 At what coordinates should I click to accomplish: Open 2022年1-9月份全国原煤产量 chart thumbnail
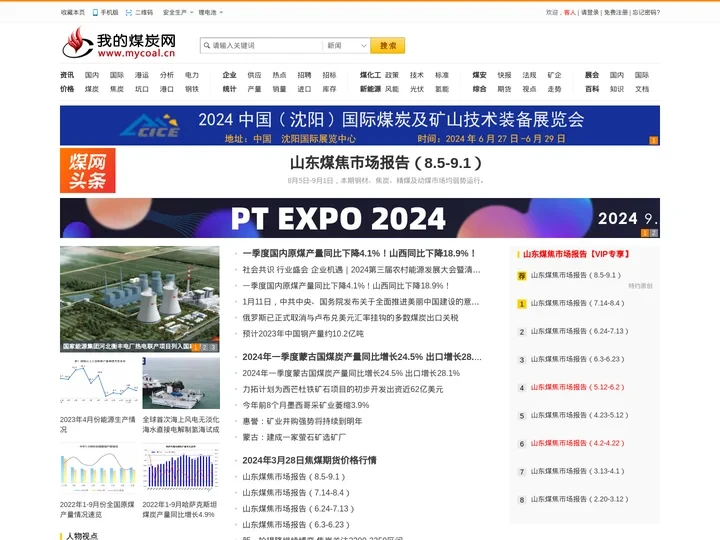coord(98,467)
